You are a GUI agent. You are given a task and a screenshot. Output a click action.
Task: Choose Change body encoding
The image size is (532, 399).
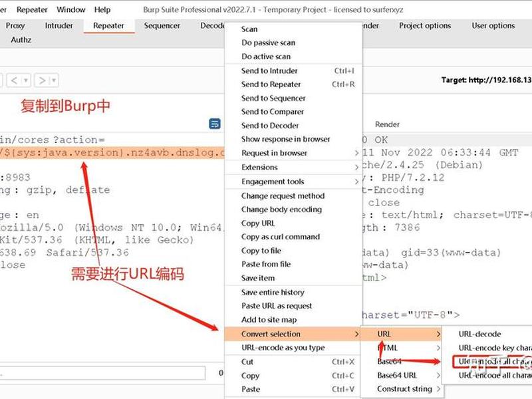pyautogui.click(x=293, y=209)
